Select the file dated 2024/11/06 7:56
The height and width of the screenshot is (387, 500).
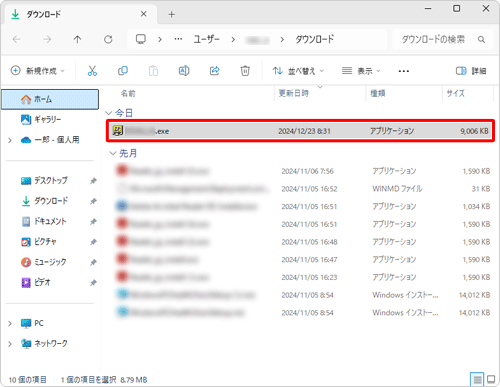coord(302,171)
